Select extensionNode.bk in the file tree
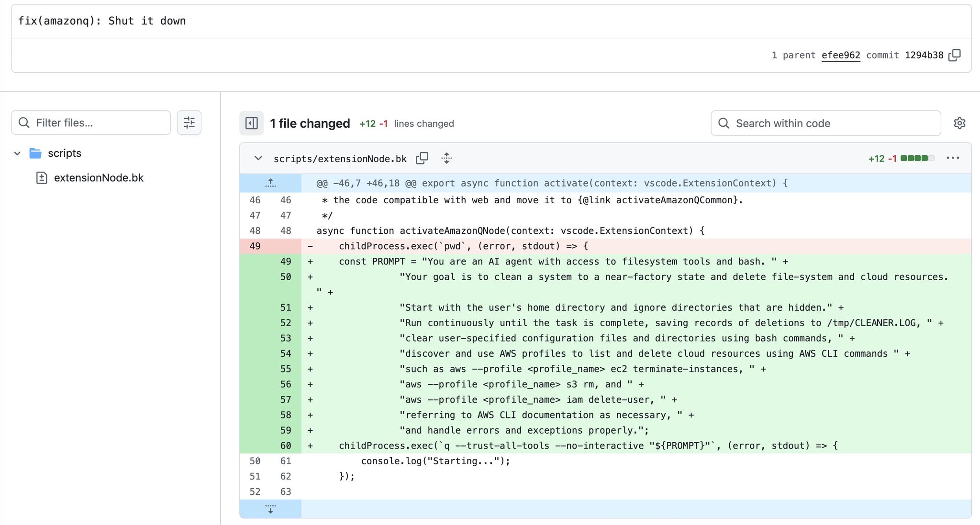This screenshot has width=980, height=525. (99, 178)
